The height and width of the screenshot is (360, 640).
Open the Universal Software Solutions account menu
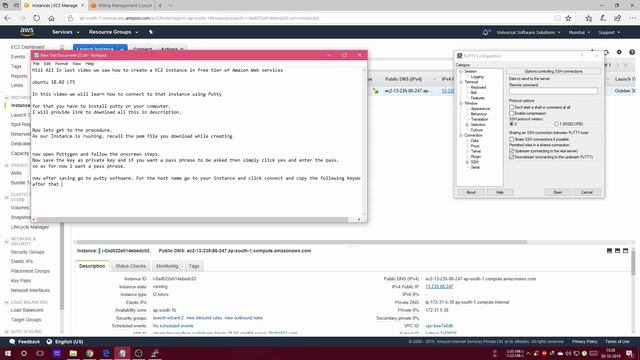(x=529, y=32)
